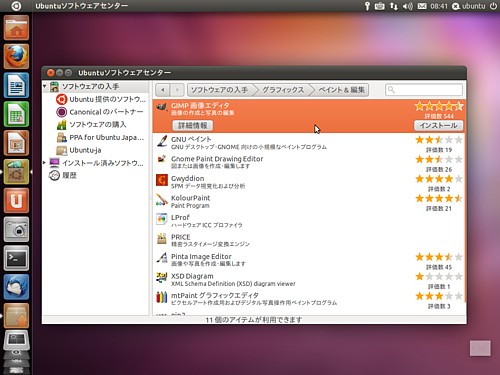Open the messaging mail indicator
500x375 pixels.
422,6
